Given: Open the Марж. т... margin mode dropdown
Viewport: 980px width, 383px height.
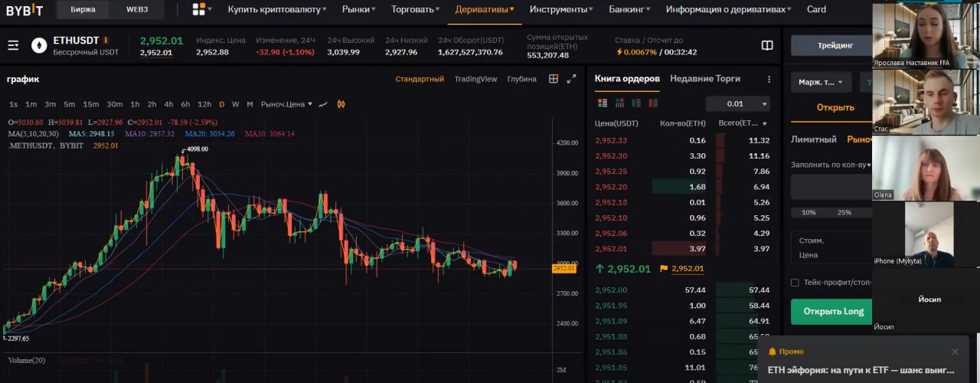Looking at the screenshot, I should [x=822, y=82].
